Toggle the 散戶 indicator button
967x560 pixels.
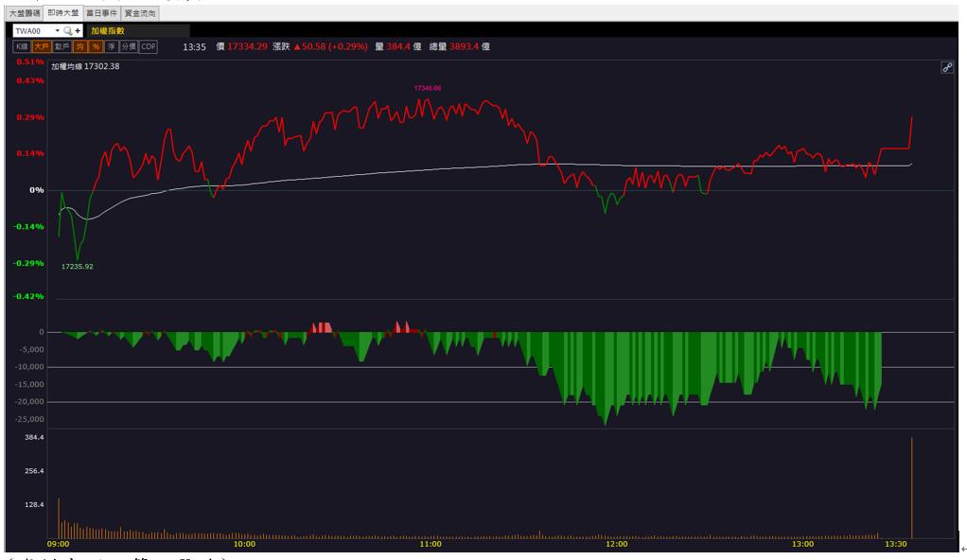click(x=62, y=46)
